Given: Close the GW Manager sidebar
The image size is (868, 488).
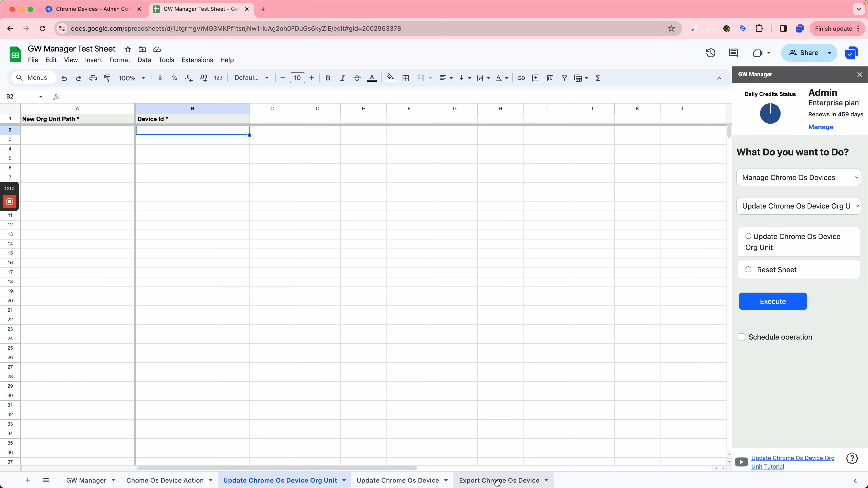Looking at the screenshot, I should tap(860, 74).
